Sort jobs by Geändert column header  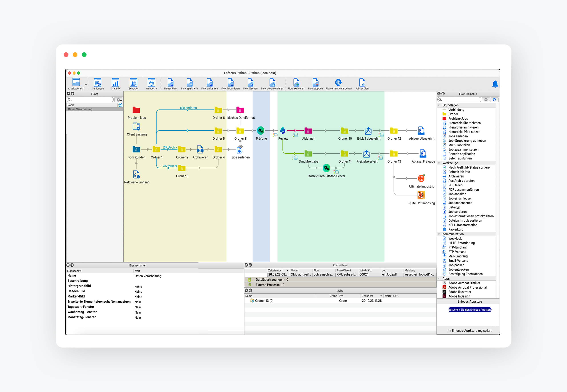[367, 296]
